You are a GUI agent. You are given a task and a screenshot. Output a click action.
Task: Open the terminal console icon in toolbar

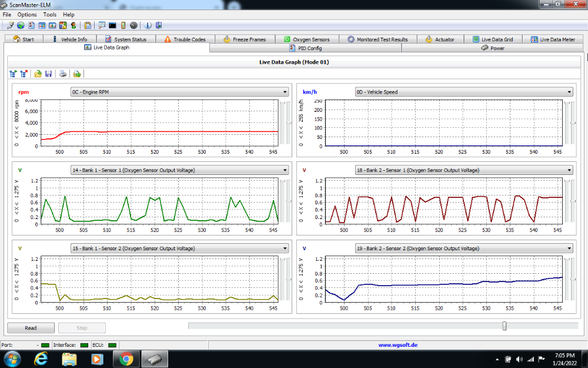(x=112, y=25)
